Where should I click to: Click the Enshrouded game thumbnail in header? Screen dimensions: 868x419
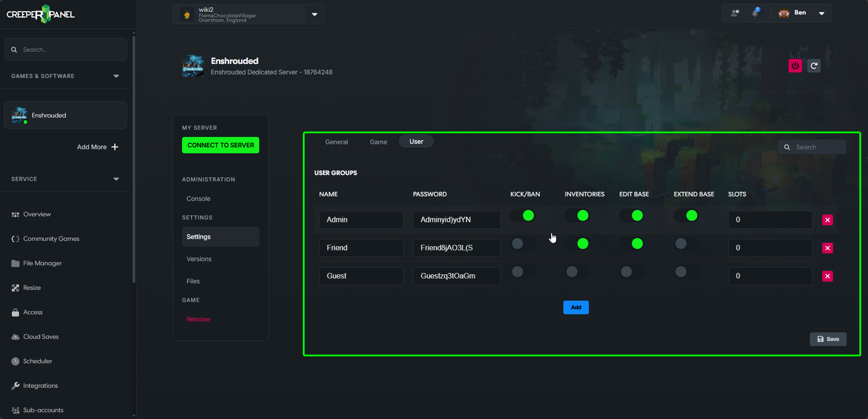pyautogui.click(x=193, y=66)
